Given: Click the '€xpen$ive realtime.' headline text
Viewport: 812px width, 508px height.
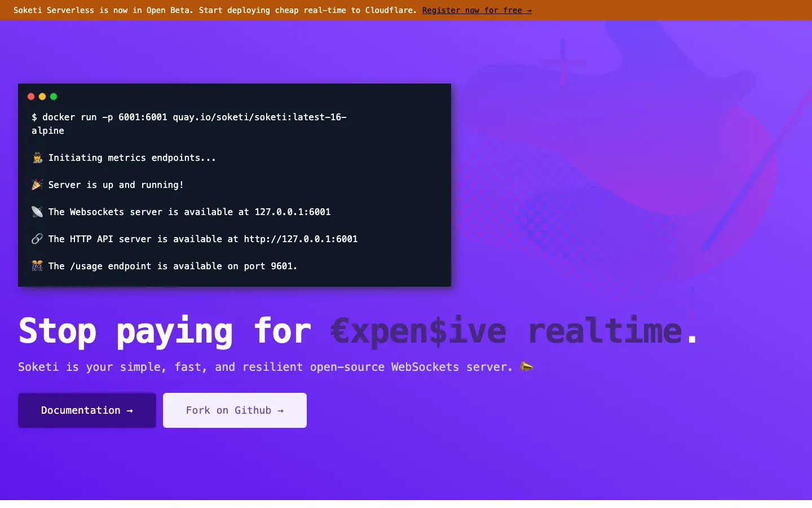Looking at the screenshot, I should pyautogui.click(x=514, y=331).
